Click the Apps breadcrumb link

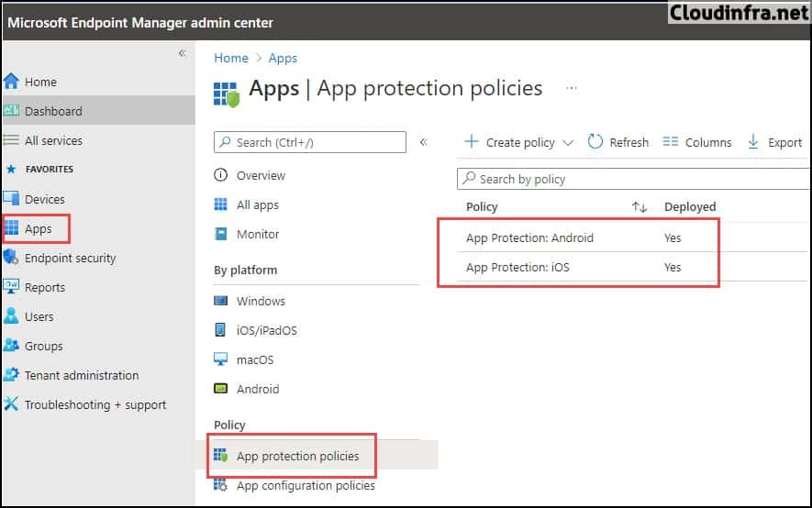click(283, 58)
